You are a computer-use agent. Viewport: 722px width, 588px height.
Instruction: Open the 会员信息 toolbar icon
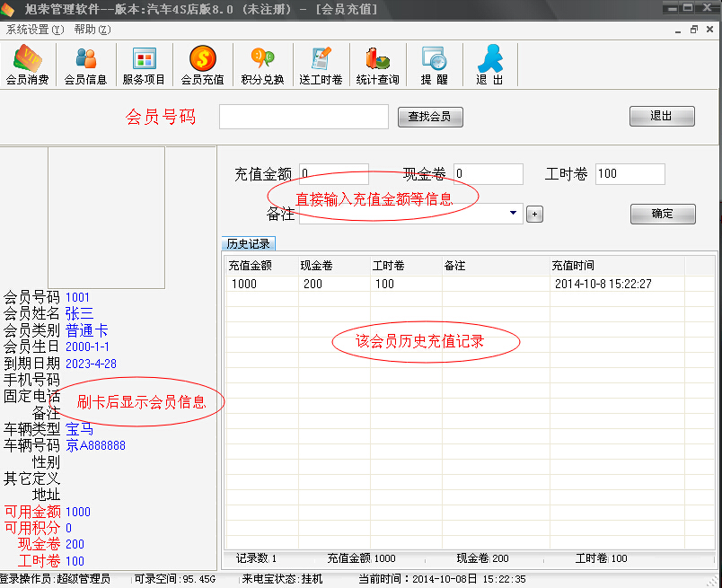pos(85,65)
